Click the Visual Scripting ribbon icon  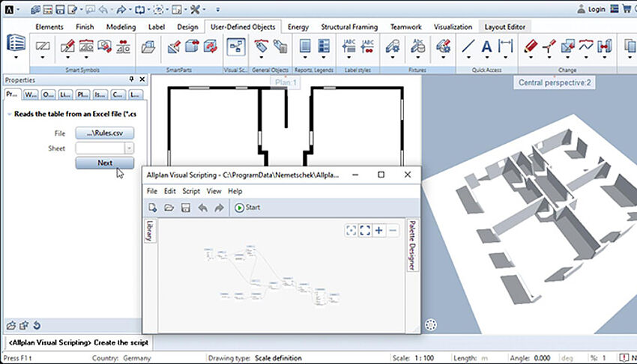[x=237, y=46]
